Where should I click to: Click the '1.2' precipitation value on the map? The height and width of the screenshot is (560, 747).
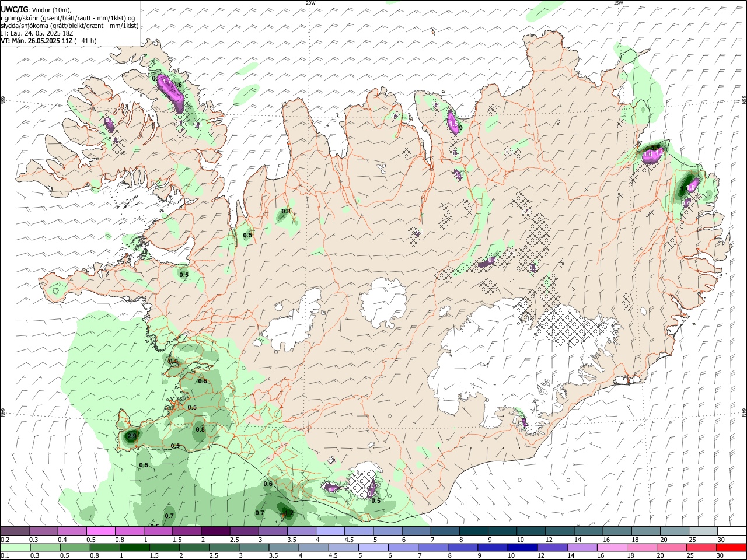[288, 514]
